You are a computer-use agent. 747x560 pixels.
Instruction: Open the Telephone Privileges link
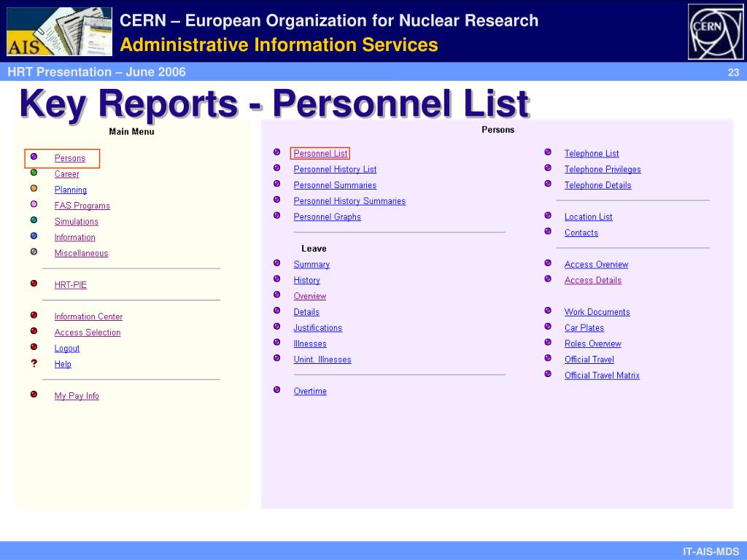(x=603, y=169)
